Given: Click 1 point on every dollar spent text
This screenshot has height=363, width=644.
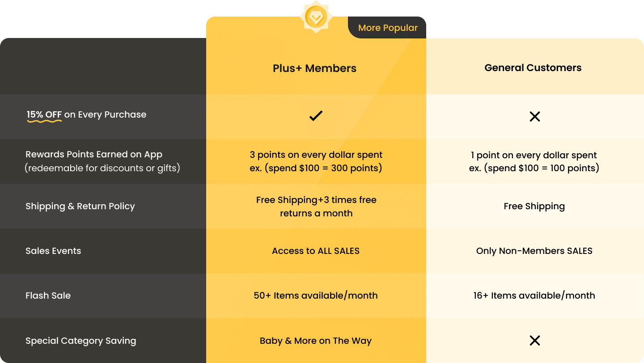Looking at the screenshot, I should point(534,155).
